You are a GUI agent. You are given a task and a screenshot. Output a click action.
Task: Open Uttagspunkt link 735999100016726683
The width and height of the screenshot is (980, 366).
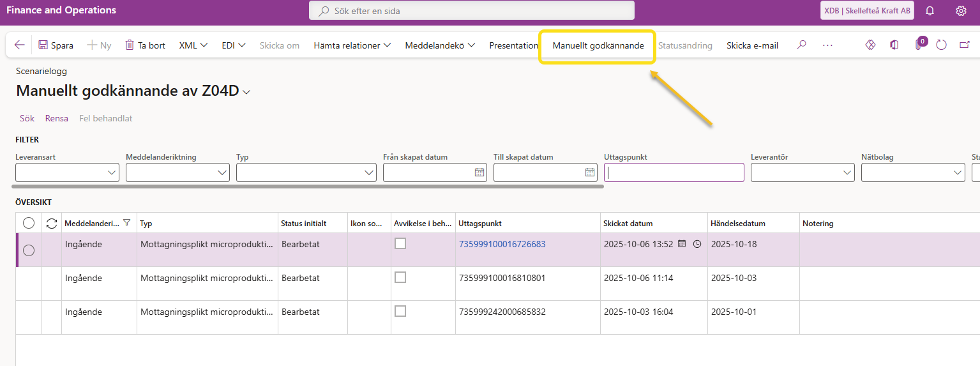pyautogui.click(x=502, y=244)
